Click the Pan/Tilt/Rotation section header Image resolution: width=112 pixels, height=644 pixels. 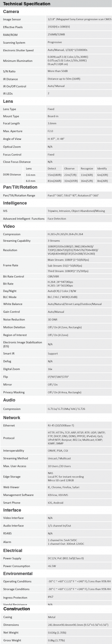pos(20,187)
